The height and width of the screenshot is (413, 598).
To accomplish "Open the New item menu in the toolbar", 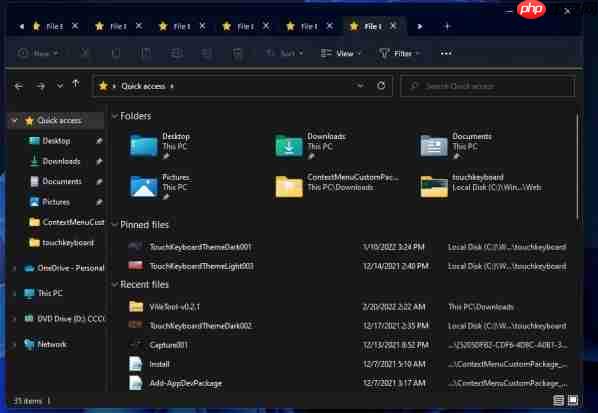I will pos(38,53).
